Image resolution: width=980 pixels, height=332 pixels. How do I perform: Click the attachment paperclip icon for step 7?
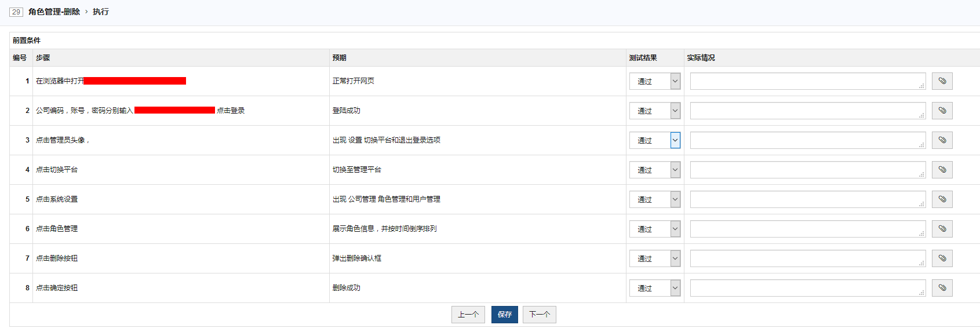[942, 258]
